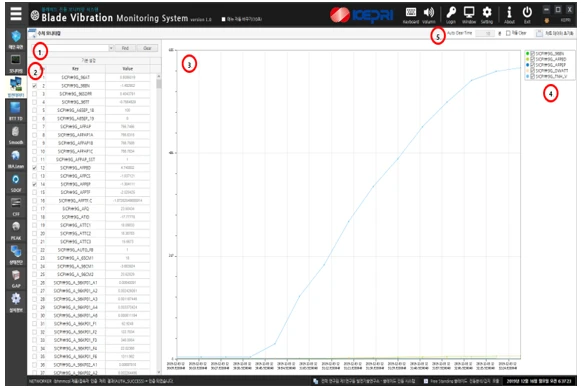Open the hamburger menu at top left
584x389 pixels.
click(16, 14)
